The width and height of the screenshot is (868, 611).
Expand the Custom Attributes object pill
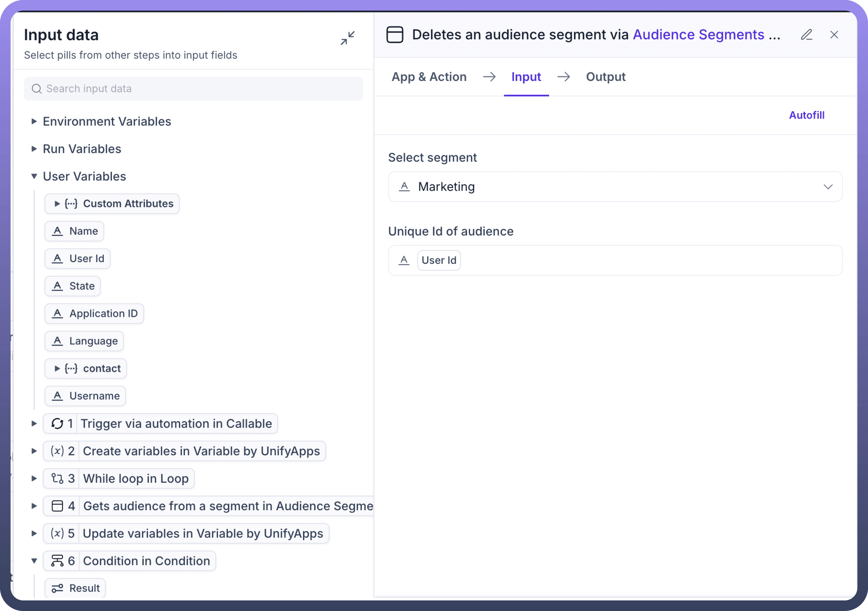57,204
